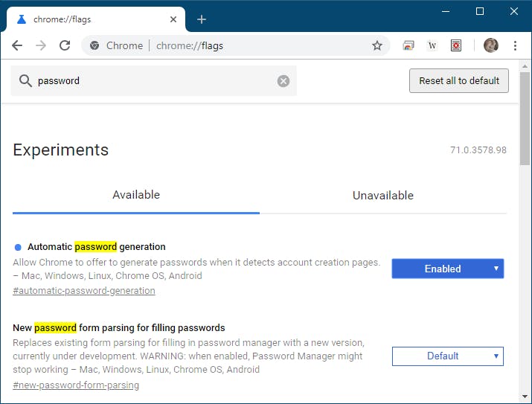This screenshot has width=532, height=404.
Task: Switch to the Available tab
Action: (x=136, y=196)
